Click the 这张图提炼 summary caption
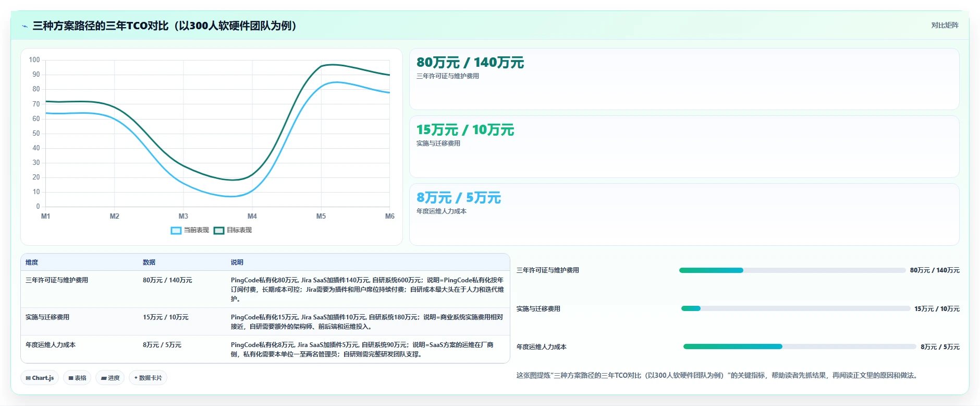 [x=717, y=375]
